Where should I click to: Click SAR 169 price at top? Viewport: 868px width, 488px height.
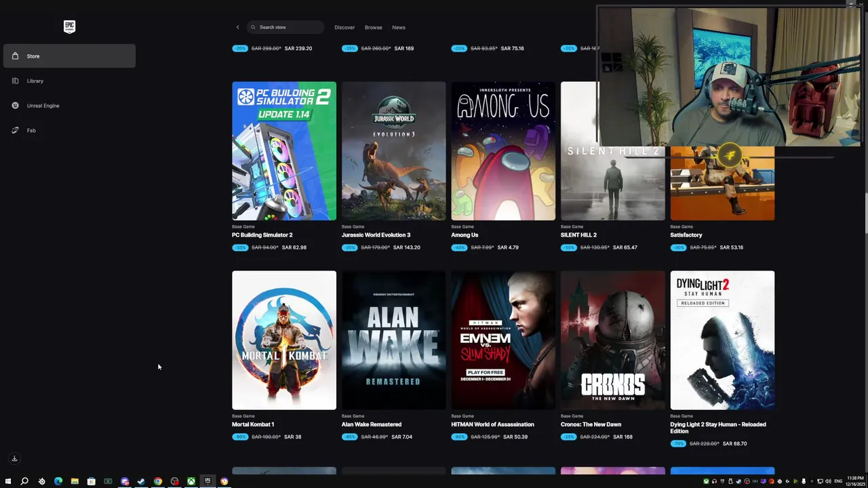404,48
